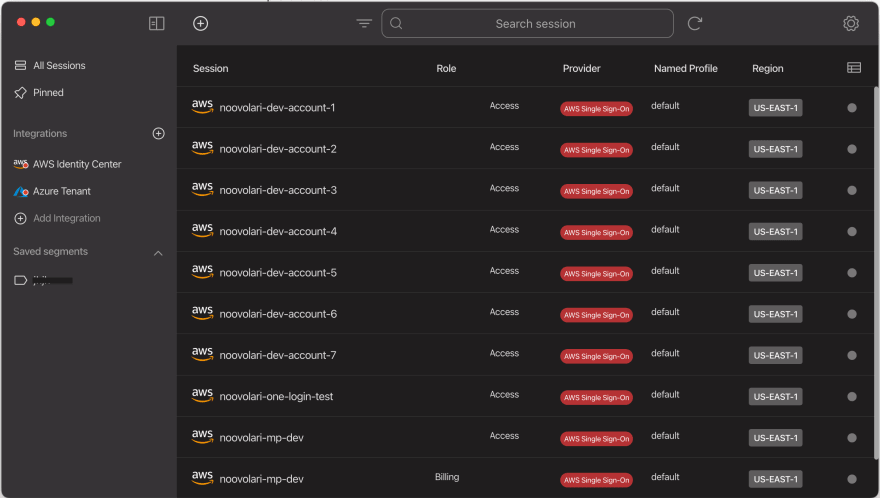The height and width of the screenshot is (498, 880).
Task: Sort by Region column header
Action: pos(767,68)
